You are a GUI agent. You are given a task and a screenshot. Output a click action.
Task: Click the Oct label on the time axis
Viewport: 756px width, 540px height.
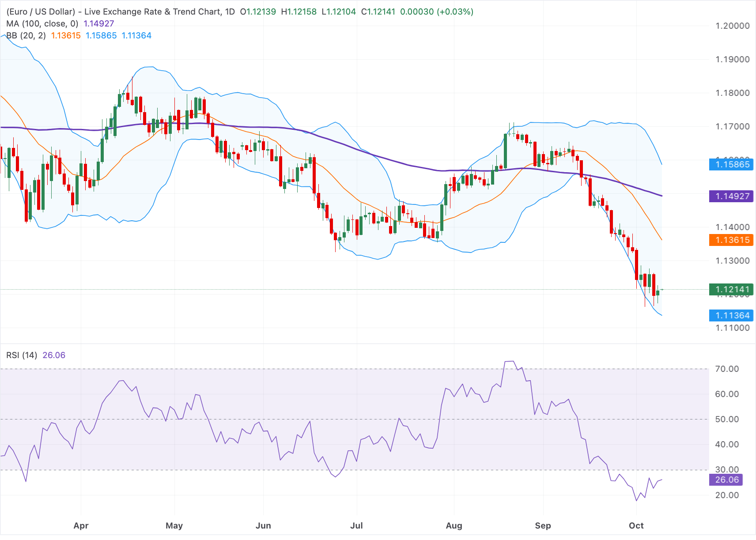coord(636,525)
